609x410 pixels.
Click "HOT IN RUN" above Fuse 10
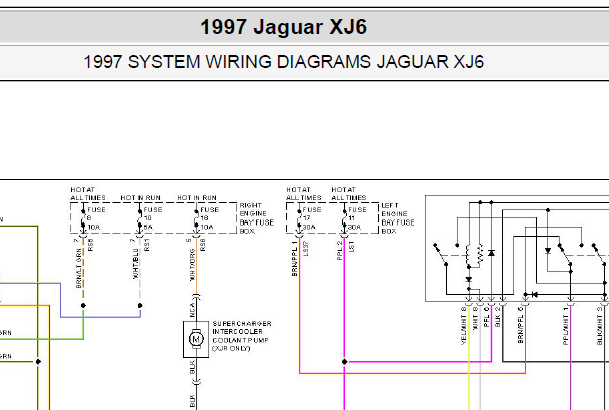coord(140,198)
